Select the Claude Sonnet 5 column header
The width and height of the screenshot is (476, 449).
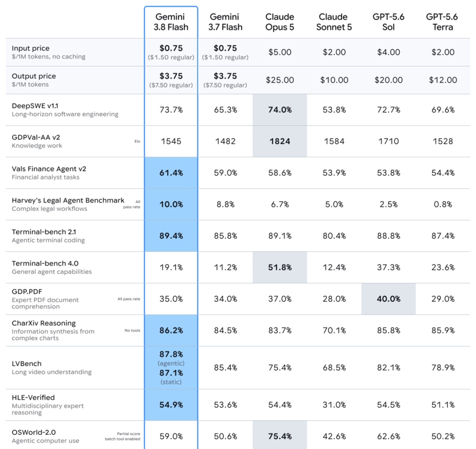click(334, 22)
